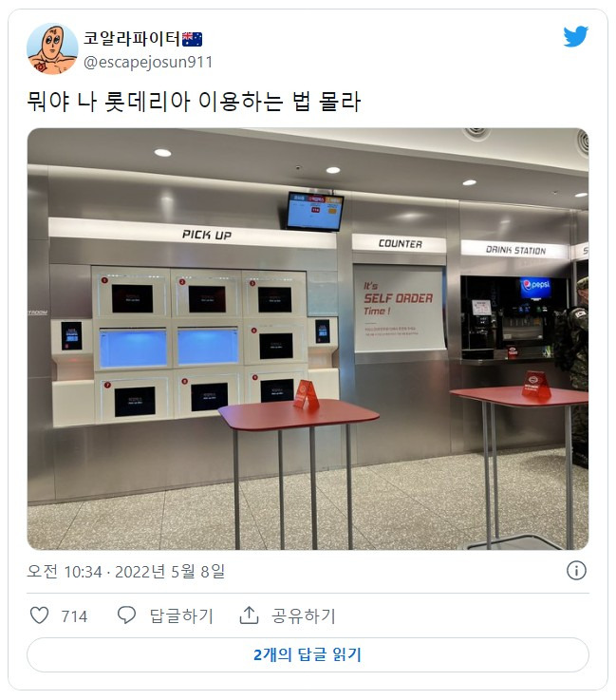Click the 공유하기 share label
This screenshot has width=616, height=700.
(304, 616)
